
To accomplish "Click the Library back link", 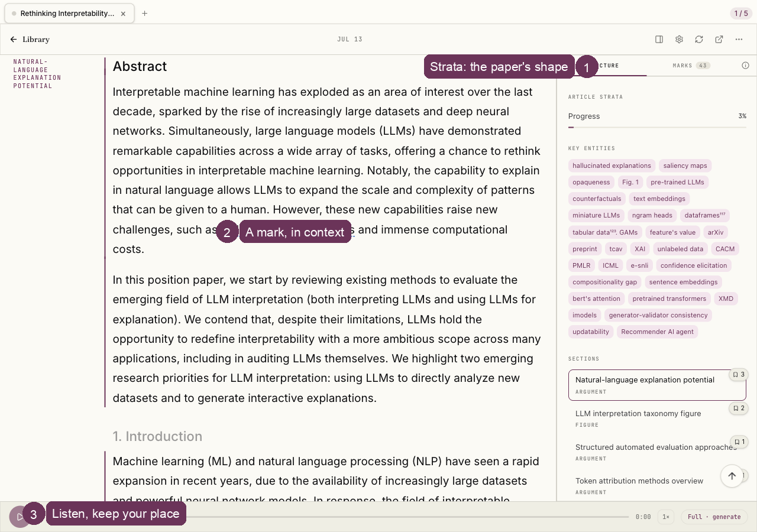I will click(x=36, y=40).
